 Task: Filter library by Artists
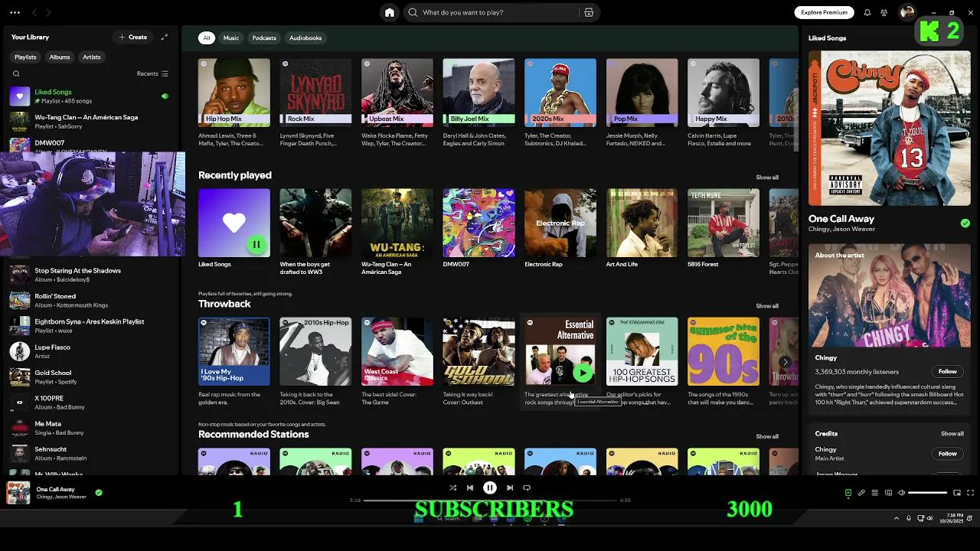(92, 57)
